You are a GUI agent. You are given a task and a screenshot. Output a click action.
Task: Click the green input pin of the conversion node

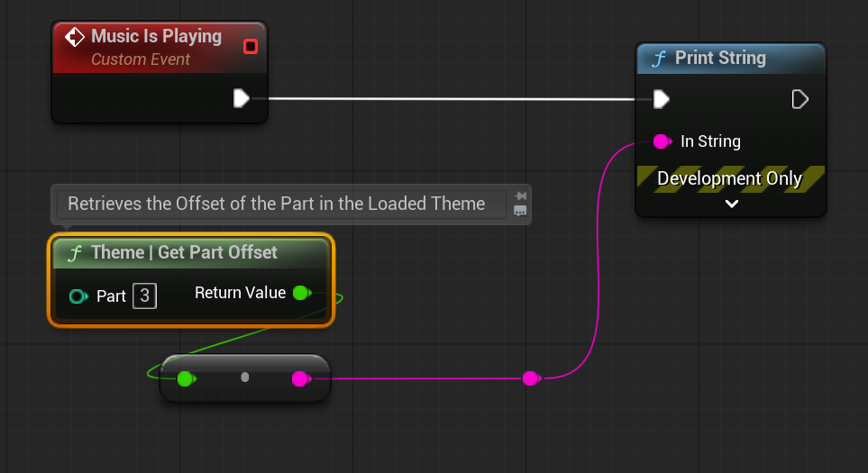pos(185,378)
